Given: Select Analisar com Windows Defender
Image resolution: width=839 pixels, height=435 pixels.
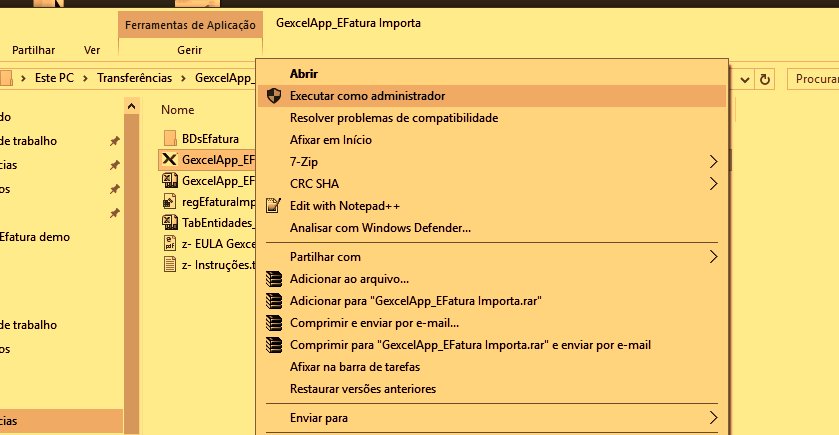Looking at the screenshot, I should point(380,228).
